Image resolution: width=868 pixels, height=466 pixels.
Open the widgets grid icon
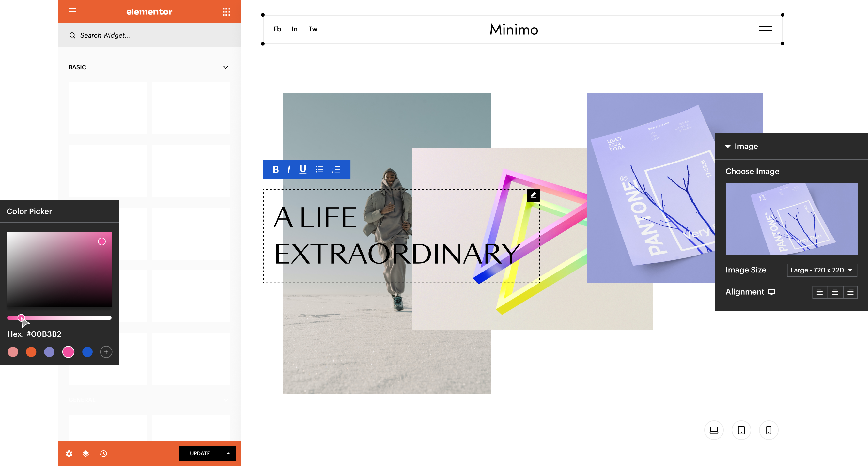(x=226, y=12)
